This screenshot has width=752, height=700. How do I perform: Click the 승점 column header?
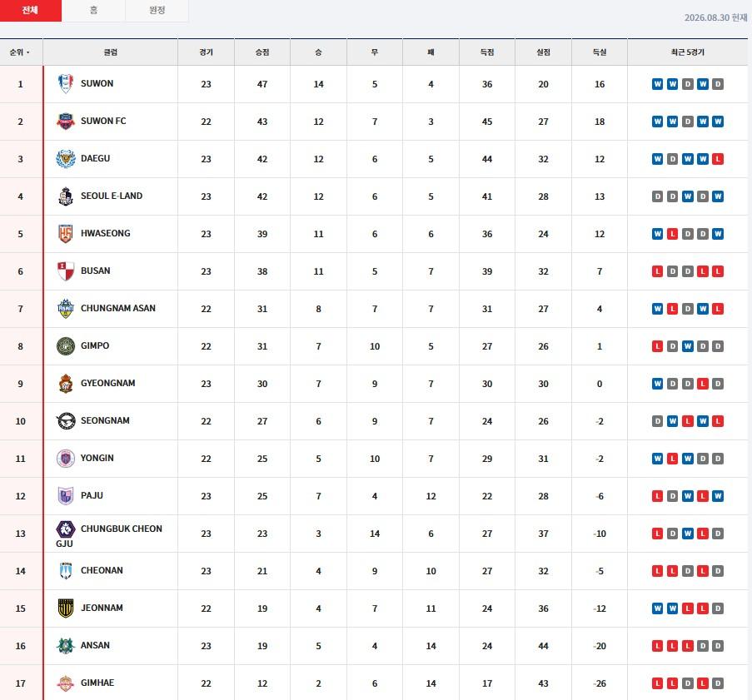tap(261, 52)
